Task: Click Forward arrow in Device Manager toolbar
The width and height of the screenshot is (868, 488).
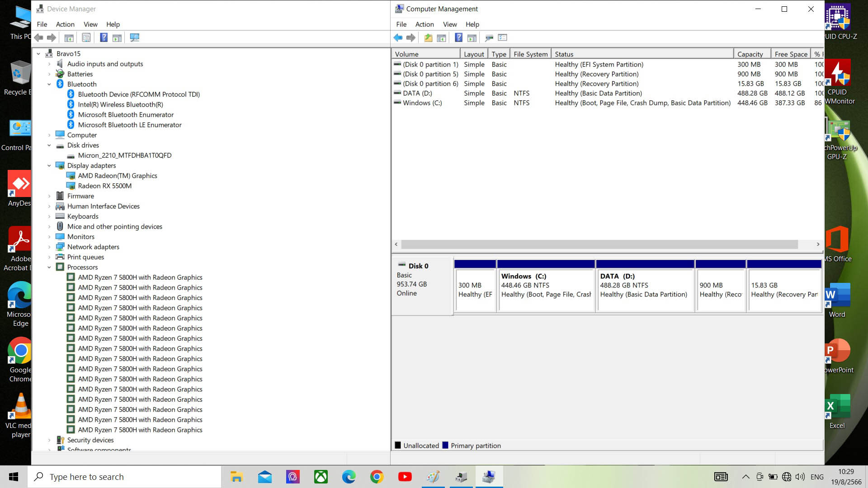Action: click(x=52, y=38)
